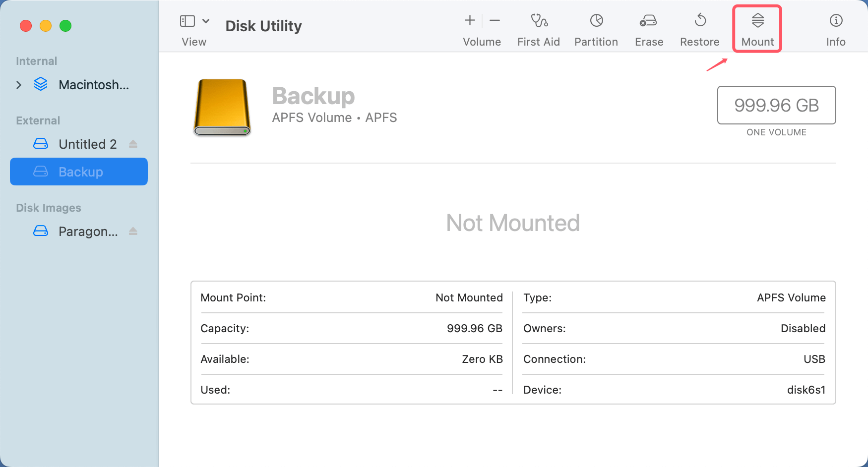
Task: Minimize the Disk Utility window
Action: coord(46,26)
